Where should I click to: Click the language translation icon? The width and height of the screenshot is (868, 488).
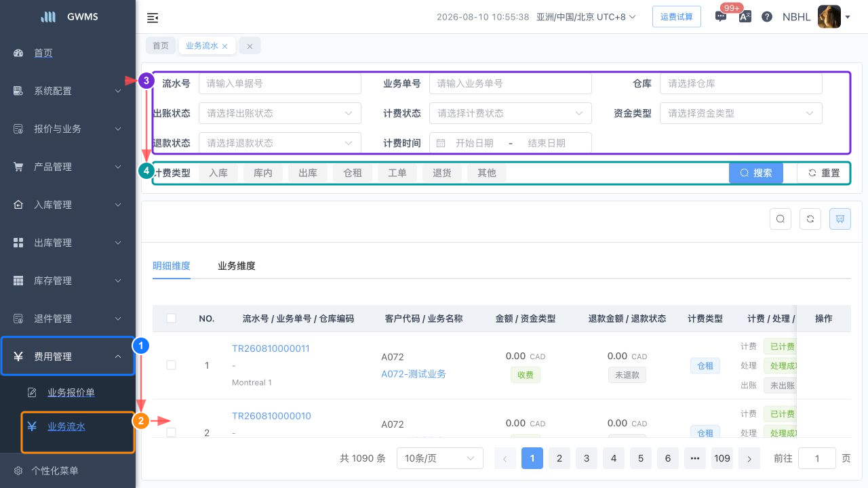click(745, 17)
